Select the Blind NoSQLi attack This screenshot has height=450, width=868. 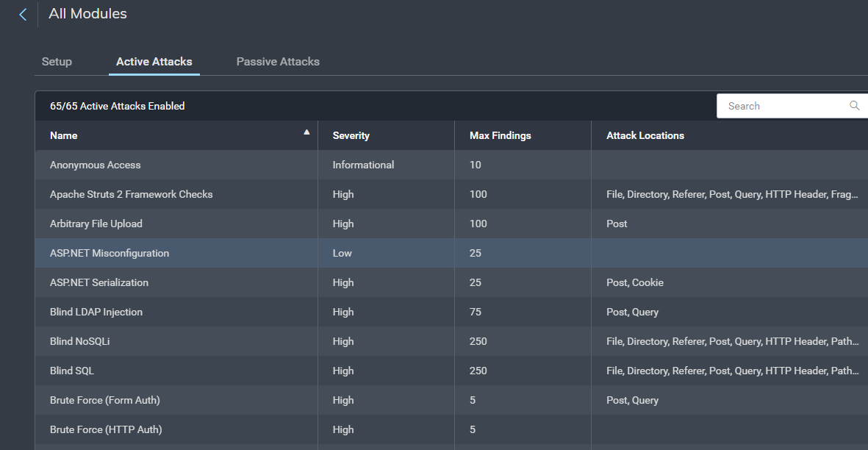[x=80, y=341]
